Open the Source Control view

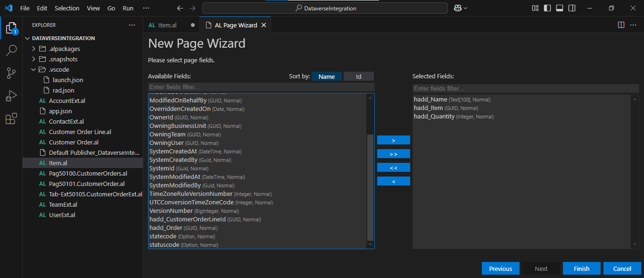pos(11,73)
